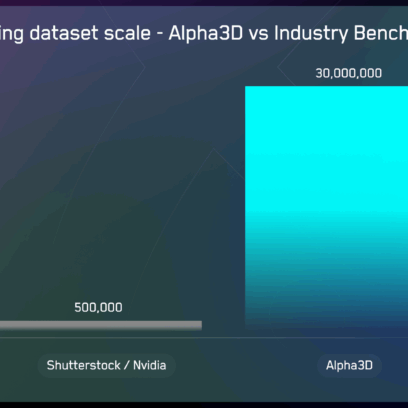408x408 pixels.
Task: Click "vs" in the chart title
Action: tap(258, 34)
